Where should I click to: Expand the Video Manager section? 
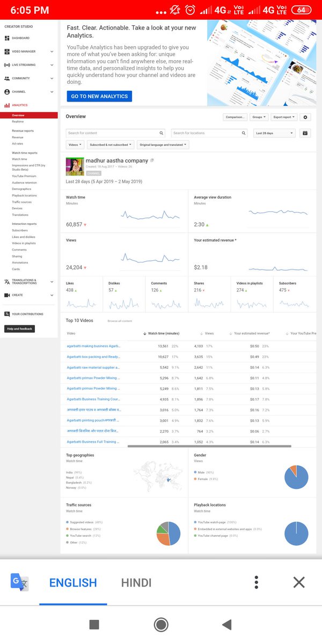click(x=52, y=52)
